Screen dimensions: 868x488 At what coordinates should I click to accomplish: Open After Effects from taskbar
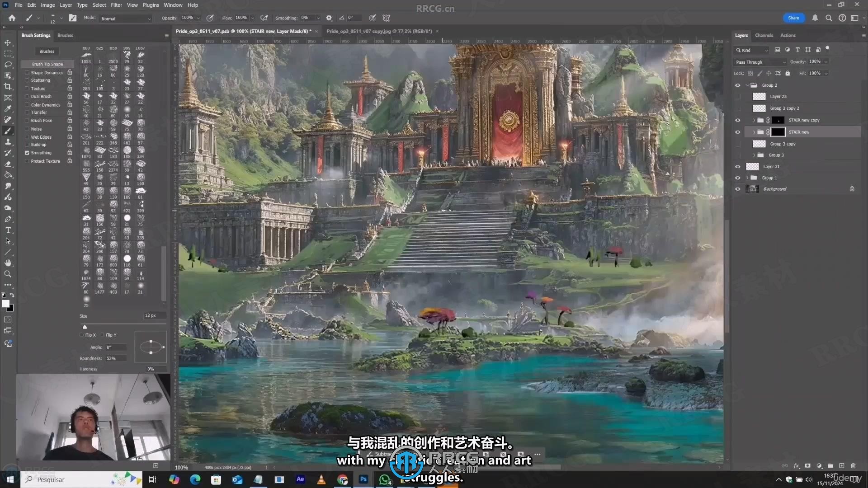point(300,479)
